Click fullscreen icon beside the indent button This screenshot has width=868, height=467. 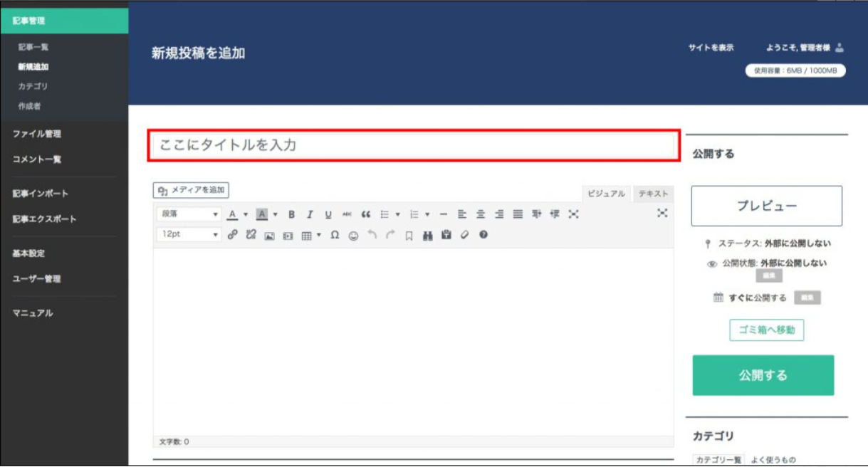pos(574,214)
